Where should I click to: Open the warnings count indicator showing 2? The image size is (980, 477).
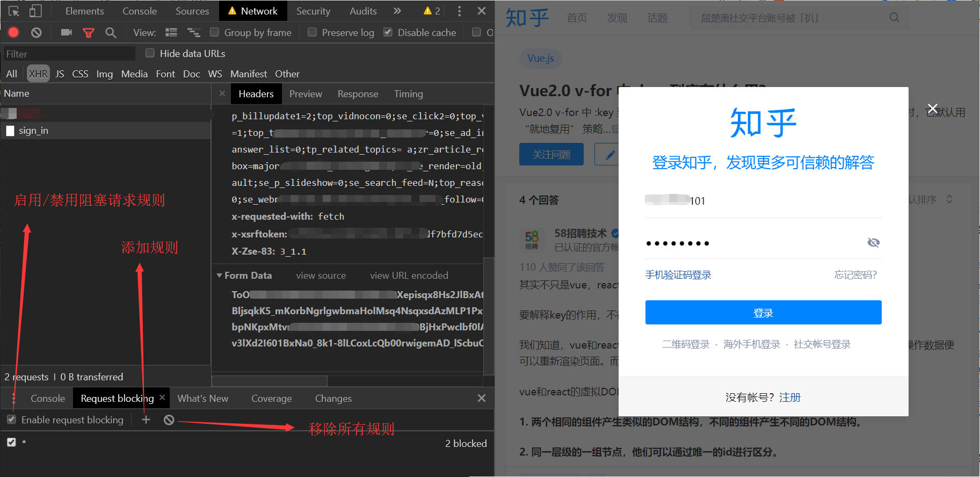[x=432, y=11]
